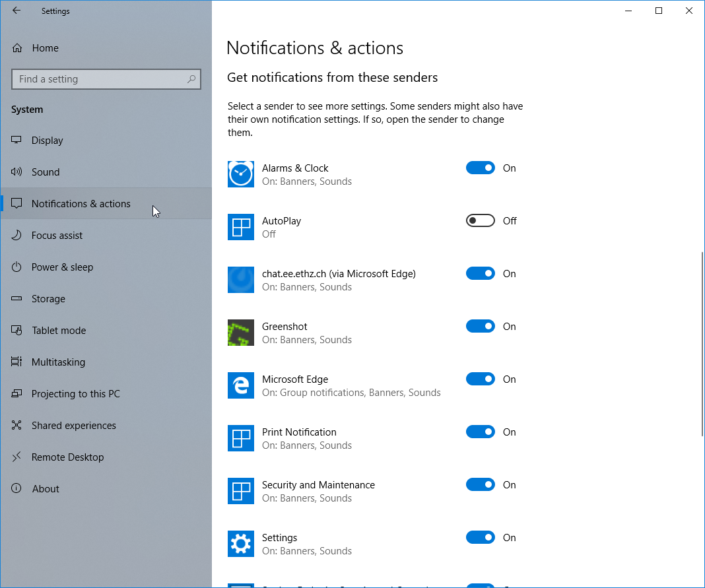The width and height of the screenshot is (705, 588).
Task: Maximize the Settings window
Action: [659, 11]
